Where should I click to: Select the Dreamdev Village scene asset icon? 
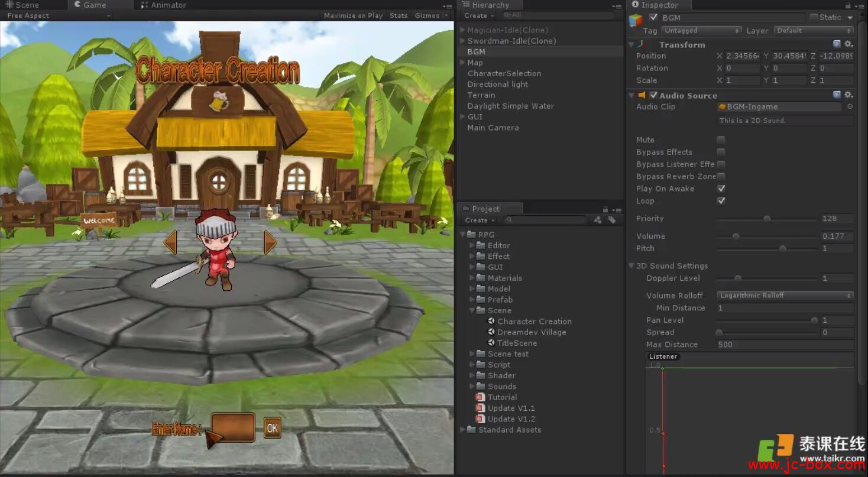pos(491,332)
